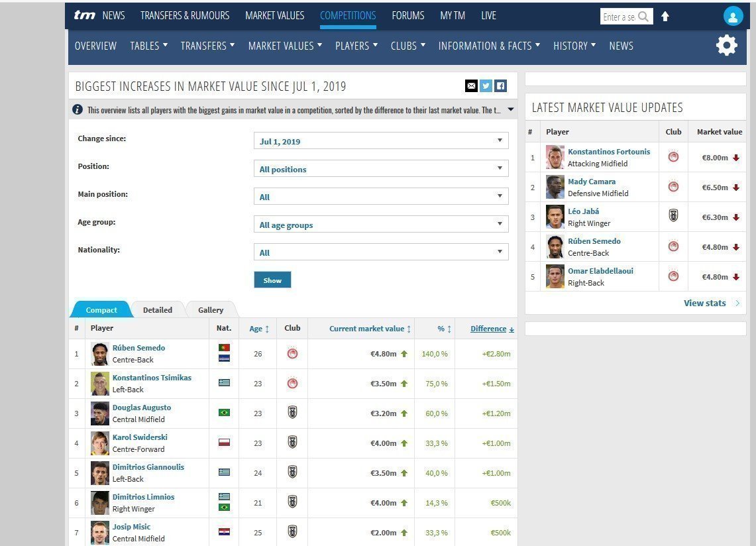Click Olympiacos club crest in Rúben Semedo table row

pyautogui.click(x=292, y=354)
